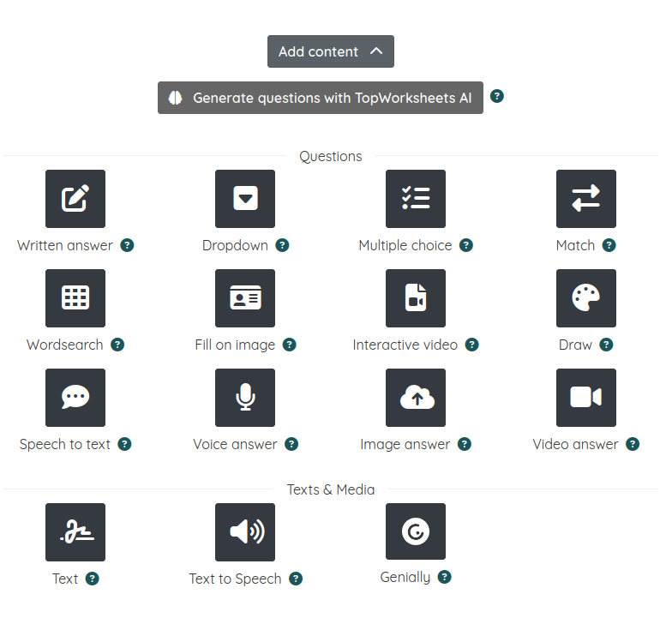Viewport: 672px width, 624px height.
Task: Generate questions with TopWorksheets AI
Action: [x=321, y=98]
